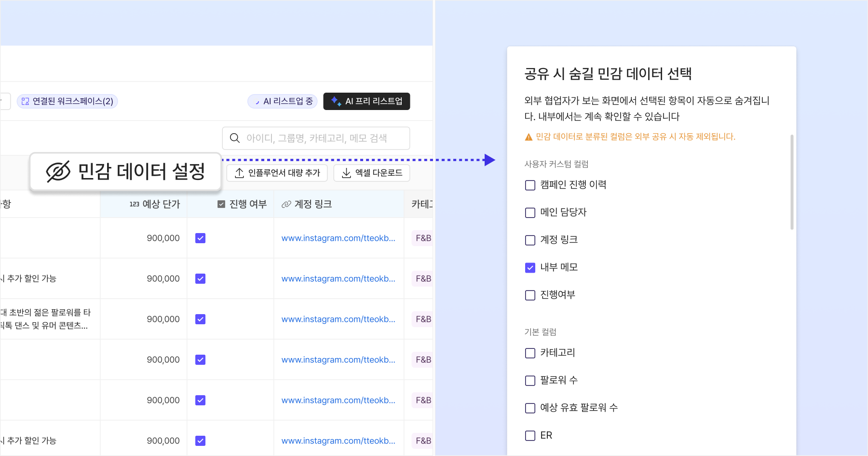Click the 인플루언서 대량 추가 button
This screenshot has width=868, height=456.
click(277, 173)
